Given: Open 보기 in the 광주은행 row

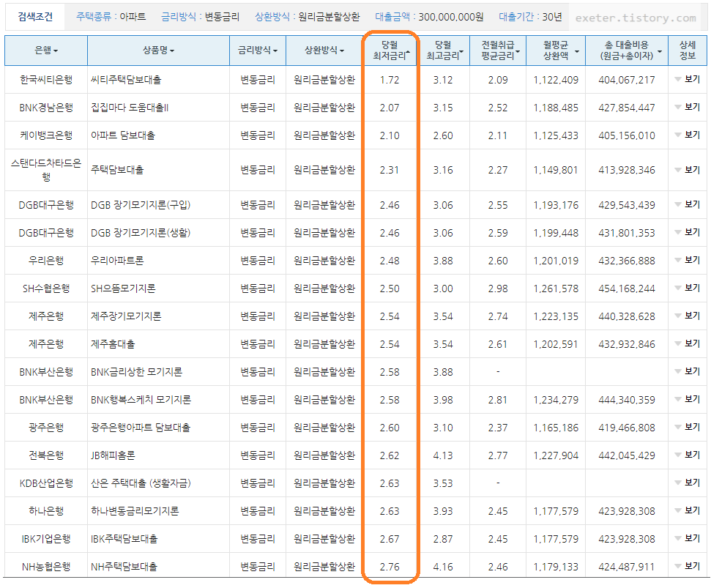Looking at the screenshot, I should click(x=693, y=427).
